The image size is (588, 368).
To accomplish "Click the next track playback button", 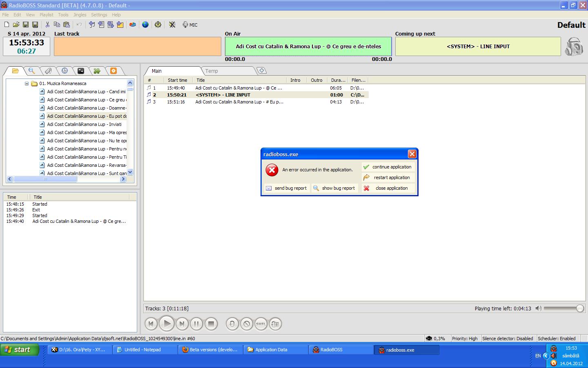I will (182, 324).
